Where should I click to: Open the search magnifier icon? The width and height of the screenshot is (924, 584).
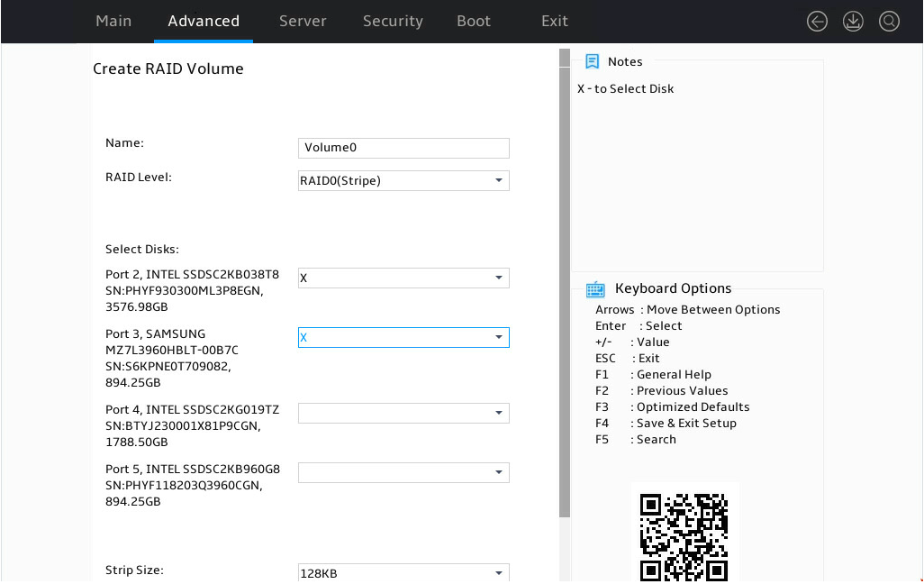889,22
